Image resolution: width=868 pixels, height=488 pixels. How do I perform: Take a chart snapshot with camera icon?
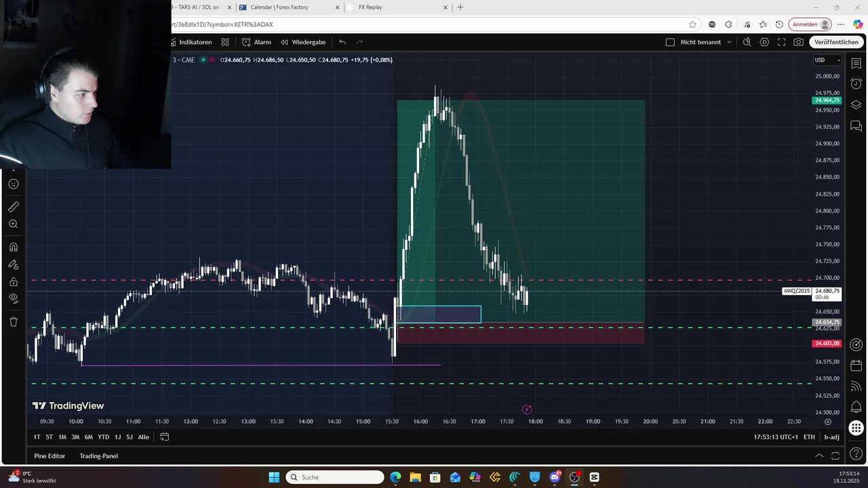[x=799, y=42]
